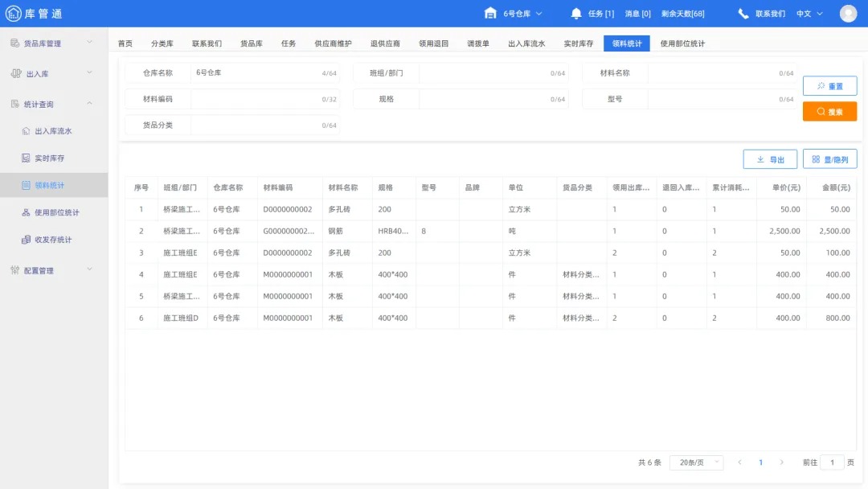Click the phone icon next to 联系我们
This screenshot has width=868, height=489.
point(742,12)
